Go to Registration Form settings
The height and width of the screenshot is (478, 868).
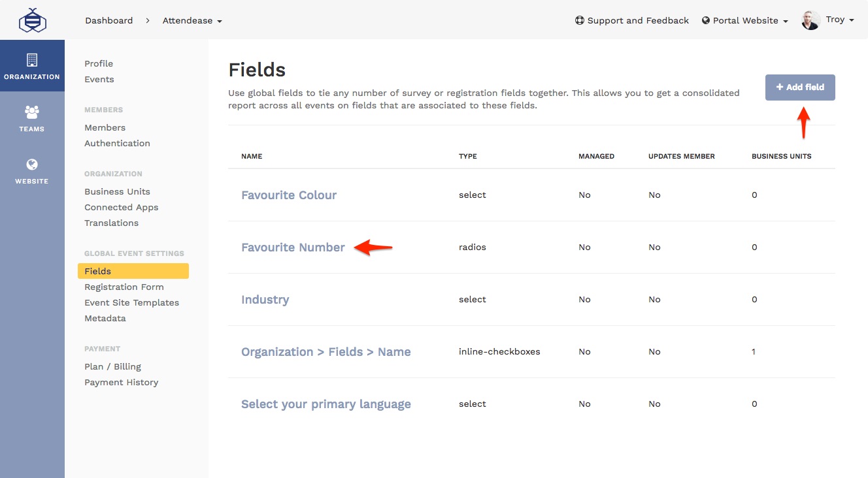124,287
